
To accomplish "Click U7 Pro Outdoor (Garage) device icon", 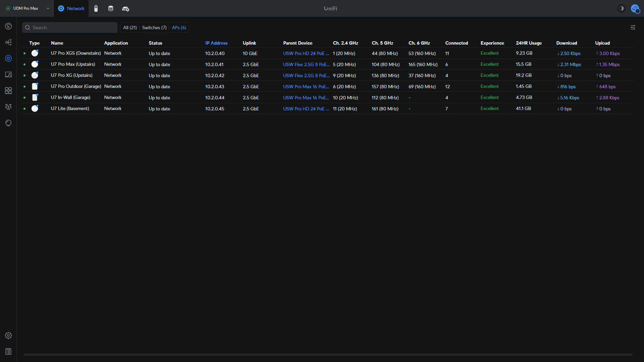I will point(35,86).
